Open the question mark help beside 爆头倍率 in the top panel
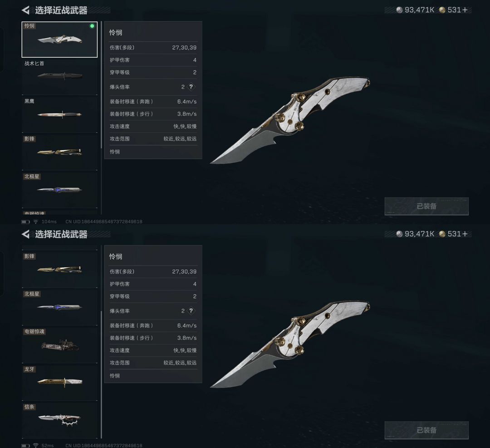This screenshot has width=490, height=448. pos(191,87)
